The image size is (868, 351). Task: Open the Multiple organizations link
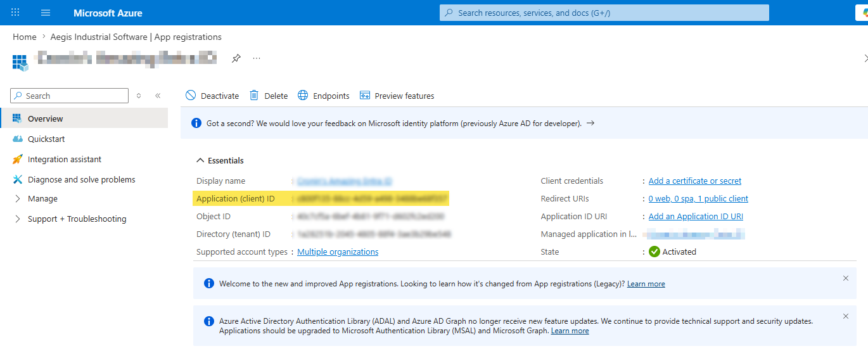[338, 252]
